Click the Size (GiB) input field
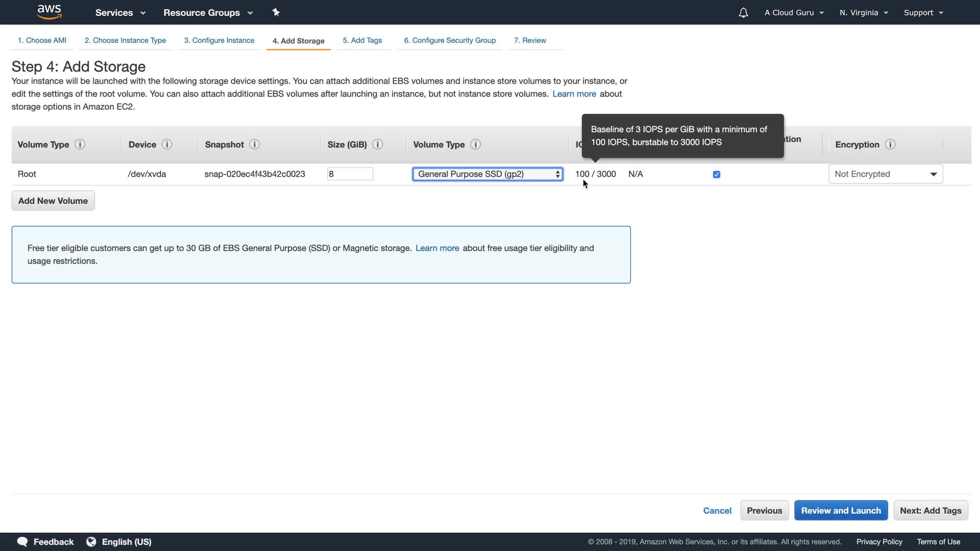Viewport: 980px width, 551px height. point(350,174)
